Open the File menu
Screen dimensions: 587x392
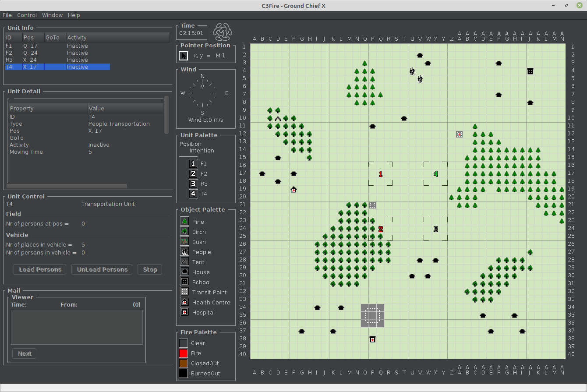pos(7,15)
